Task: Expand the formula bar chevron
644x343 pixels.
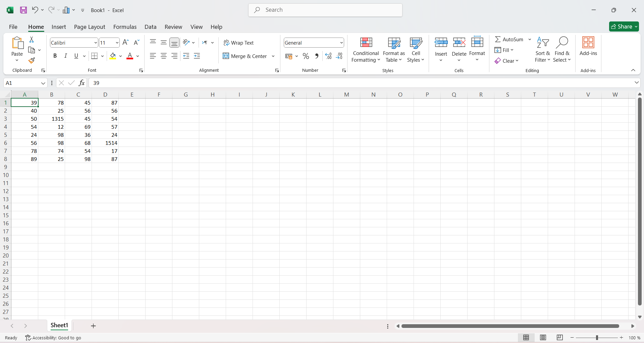Action: 637,82
